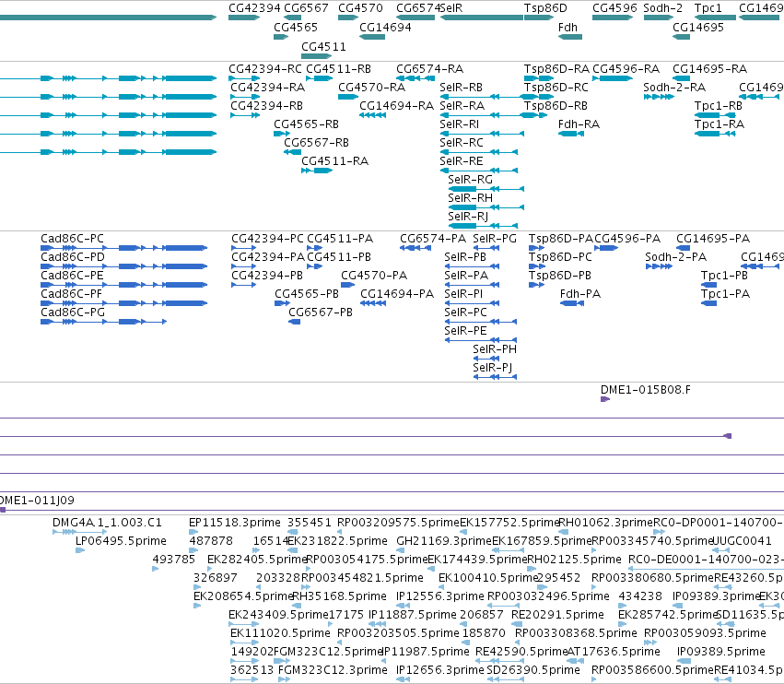Select the DME1-015B08.F purple arrow glyph

coord(605,399)
